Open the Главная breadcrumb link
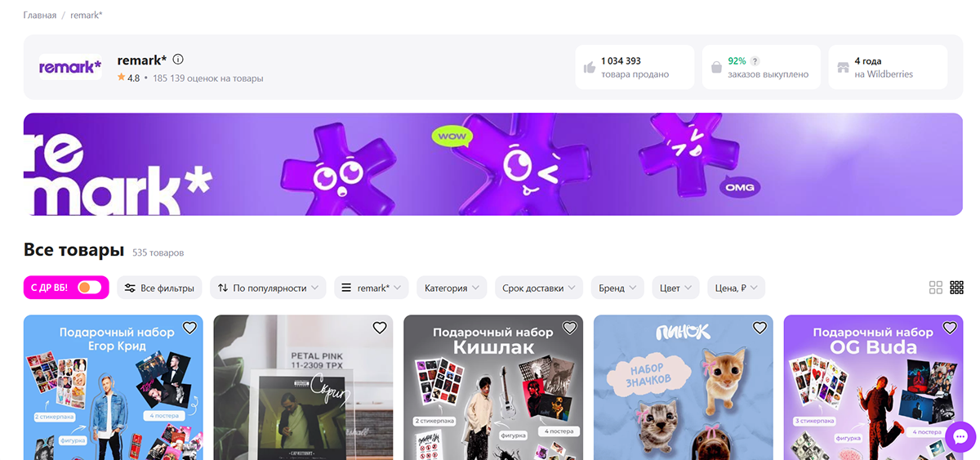The image size is (980, 460). click(x=40, y=16)
